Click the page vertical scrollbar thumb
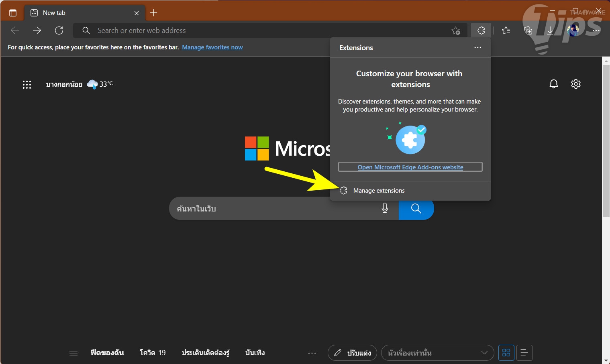Viewport: 610px width, 364px height. click(606, 140)
